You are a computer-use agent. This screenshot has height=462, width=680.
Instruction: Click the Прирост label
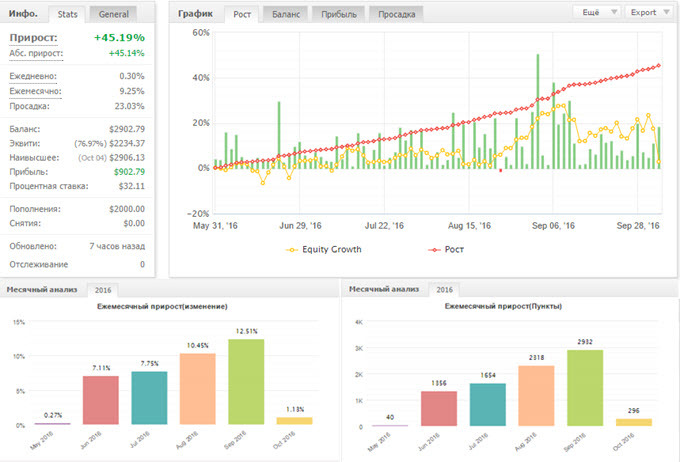tap(33, 38)
